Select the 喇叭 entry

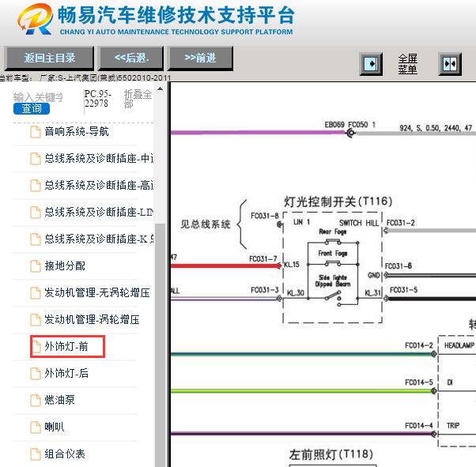pyautogui.click(x=55, y=427)
